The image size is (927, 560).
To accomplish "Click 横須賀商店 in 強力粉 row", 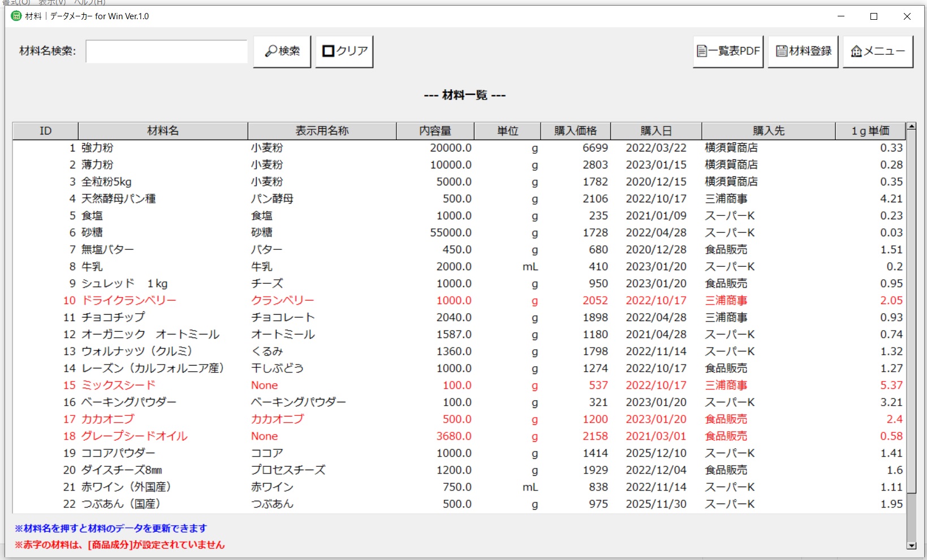I will [731, 148].
